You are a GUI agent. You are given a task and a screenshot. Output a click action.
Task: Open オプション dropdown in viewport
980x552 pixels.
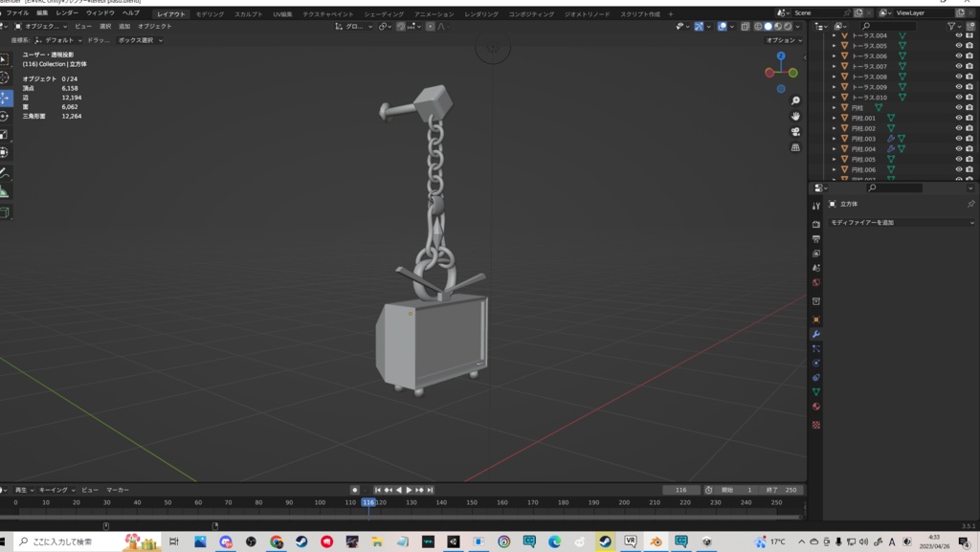[784, 40]
